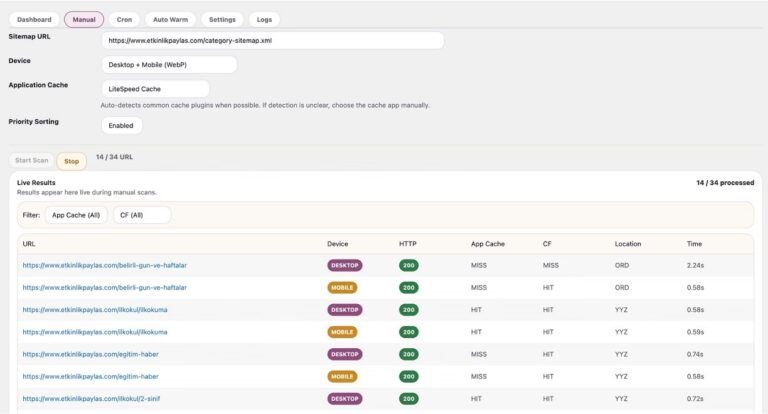Click the 2.24s time value

695,266
